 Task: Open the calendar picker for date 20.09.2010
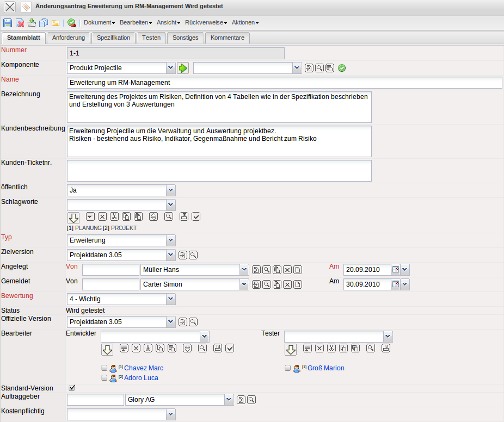[396, 270]
